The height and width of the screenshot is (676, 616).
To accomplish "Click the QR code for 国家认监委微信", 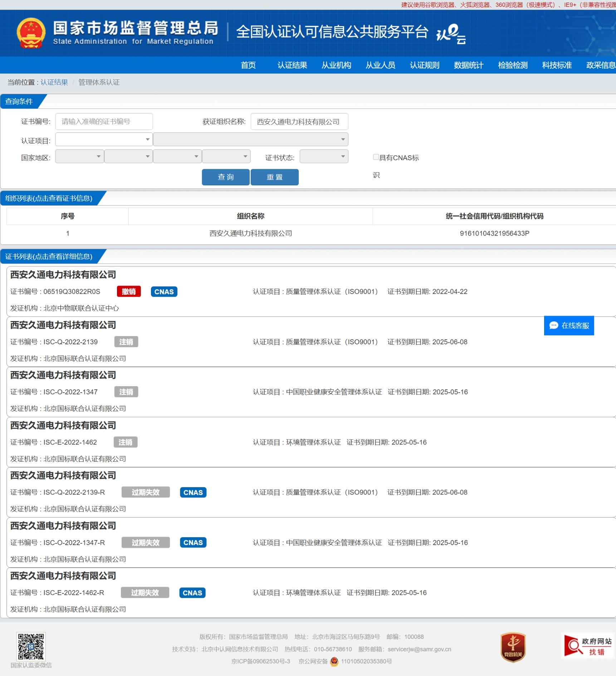I will (x=31, y=646).
